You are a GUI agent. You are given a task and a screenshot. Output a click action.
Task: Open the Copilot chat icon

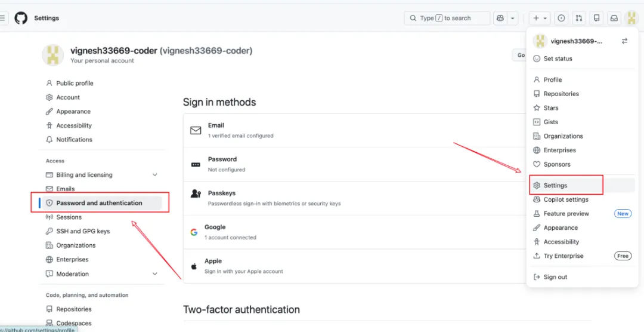pyautogui.click(x=500, y=19)
